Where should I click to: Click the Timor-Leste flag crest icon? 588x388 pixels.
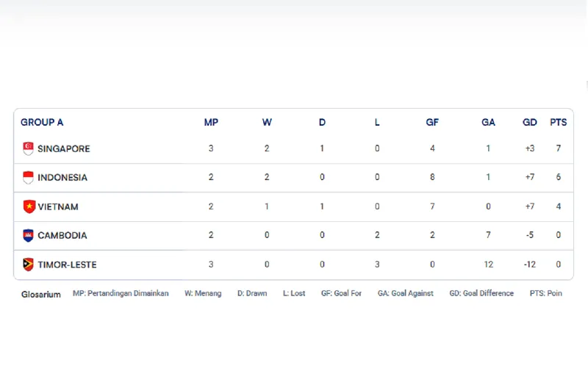(28, 265)
